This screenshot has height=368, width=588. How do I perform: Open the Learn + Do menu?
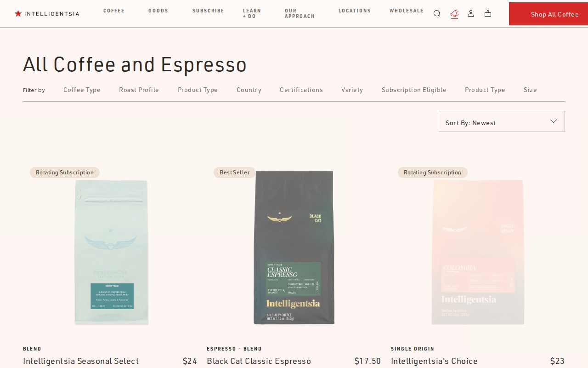252,13
